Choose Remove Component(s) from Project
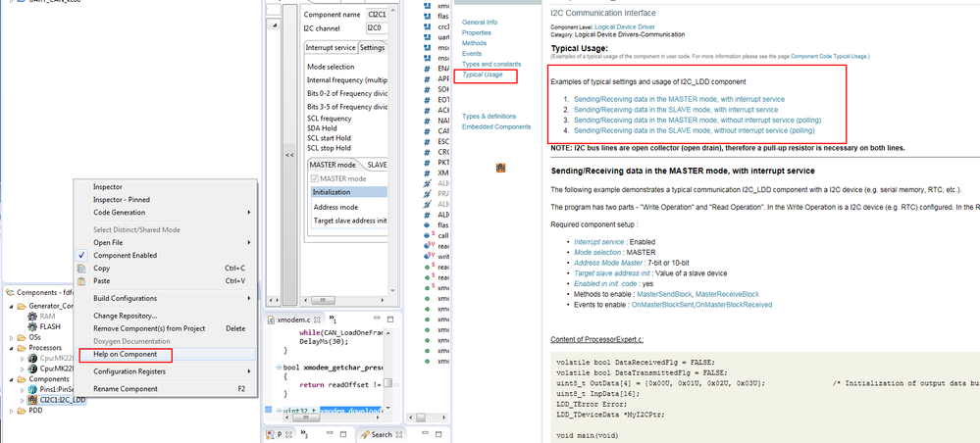 click(x=165, y=328)
